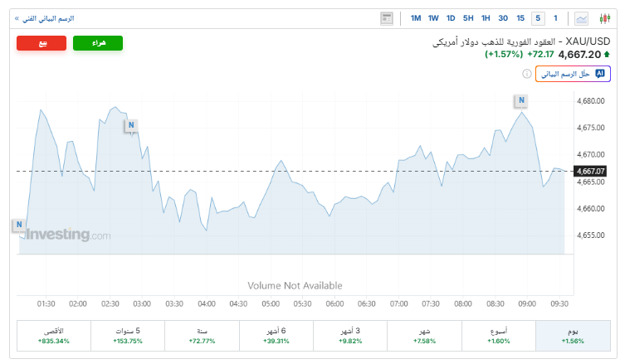Open news marker N near 09:00
Screen dimensions: 620x364
tap(520, 100)
